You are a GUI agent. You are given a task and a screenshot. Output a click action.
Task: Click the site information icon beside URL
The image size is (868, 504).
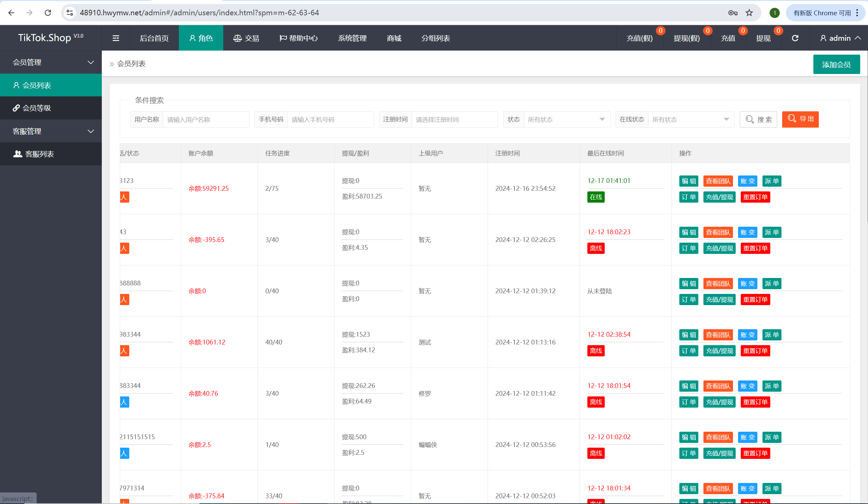(70, 13)
